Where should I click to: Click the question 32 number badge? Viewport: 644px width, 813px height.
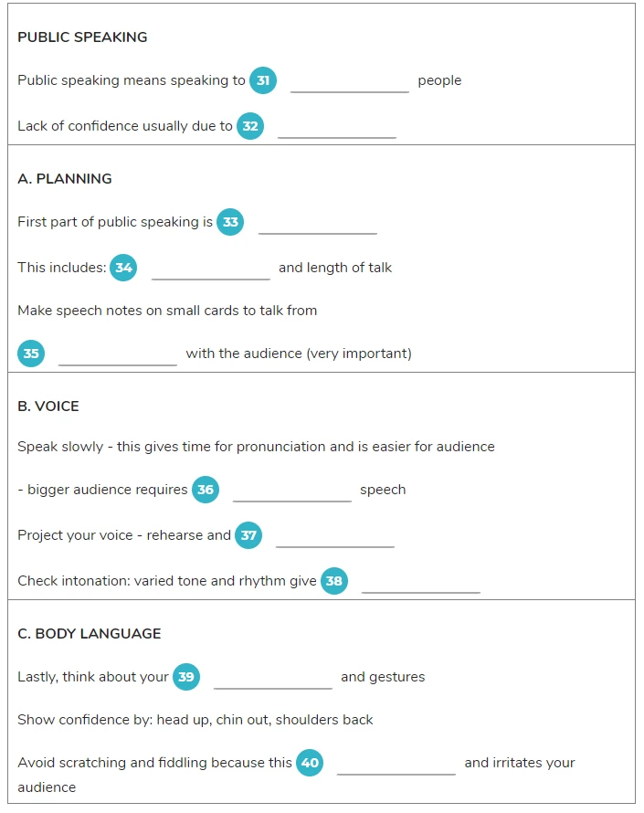pos(250,126)
